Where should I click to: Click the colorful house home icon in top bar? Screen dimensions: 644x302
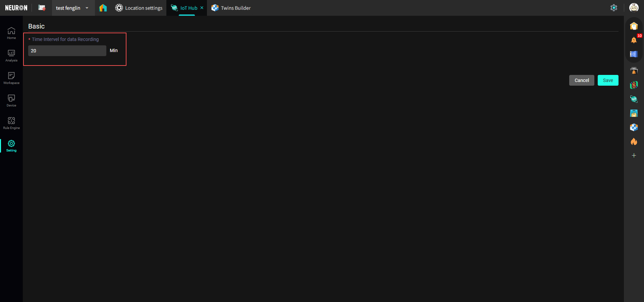tap(103, 8)
